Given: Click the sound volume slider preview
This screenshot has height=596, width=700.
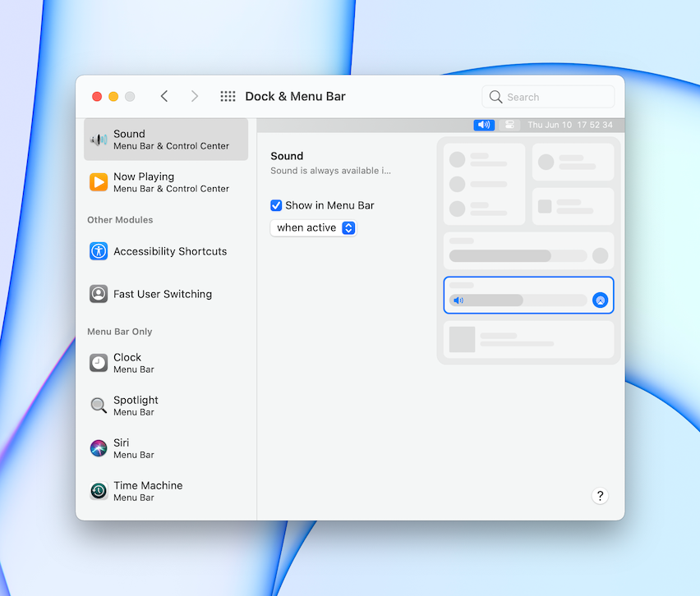Looking at the screenshot, I should coord(518,300).
